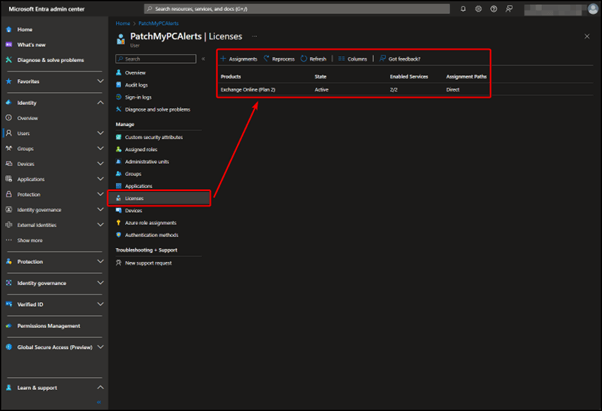Expand the Protection chevron under Identity
602x411 pixels.
click(x=100, y=195)
